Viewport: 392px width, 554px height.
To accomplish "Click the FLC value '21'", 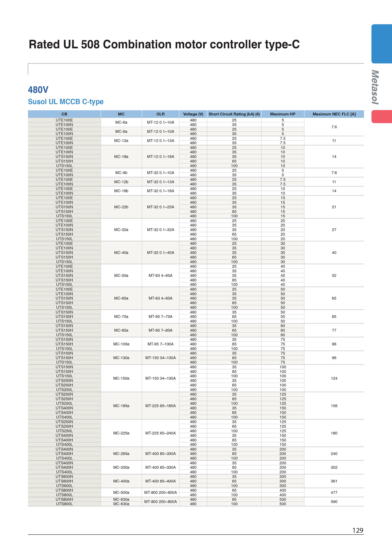I will click(334, 207).
